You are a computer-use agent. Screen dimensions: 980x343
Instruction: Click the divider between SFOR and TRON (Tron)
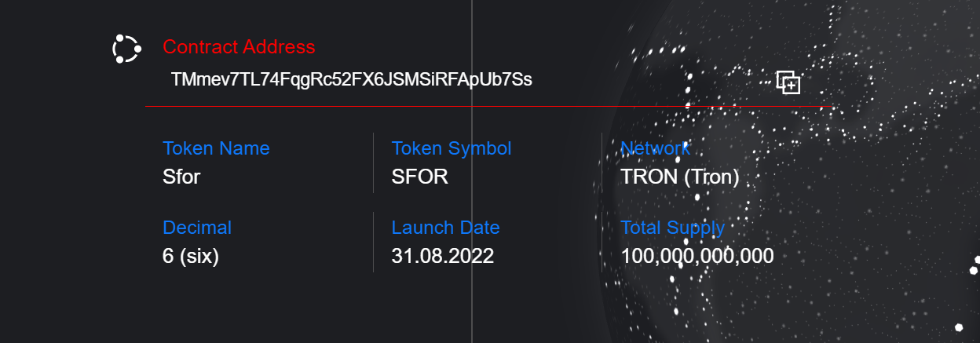coord(602,162)
